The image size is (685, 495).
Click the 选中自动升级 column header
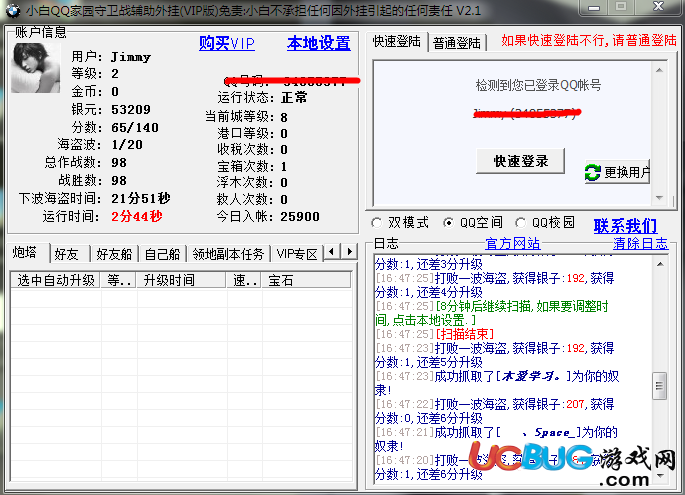[56, 280]
